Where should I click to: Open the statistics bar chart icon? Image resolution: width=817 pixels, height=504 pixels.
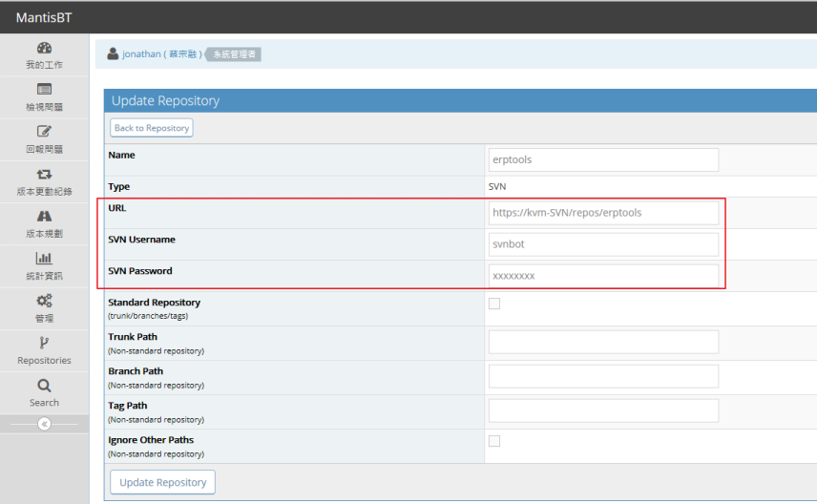click(x=44, y=258)
